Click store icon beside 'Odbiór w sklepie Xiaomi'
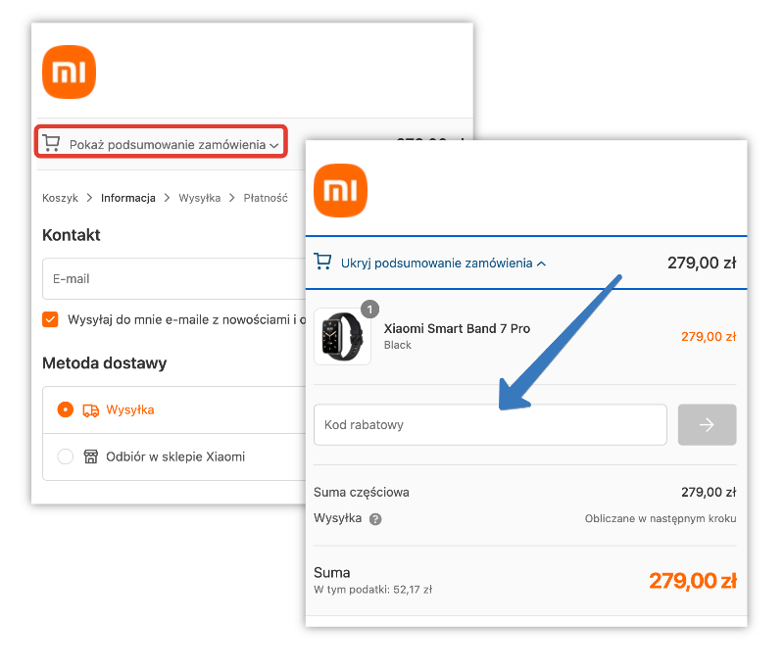784x672 pixels. [91, 456]
